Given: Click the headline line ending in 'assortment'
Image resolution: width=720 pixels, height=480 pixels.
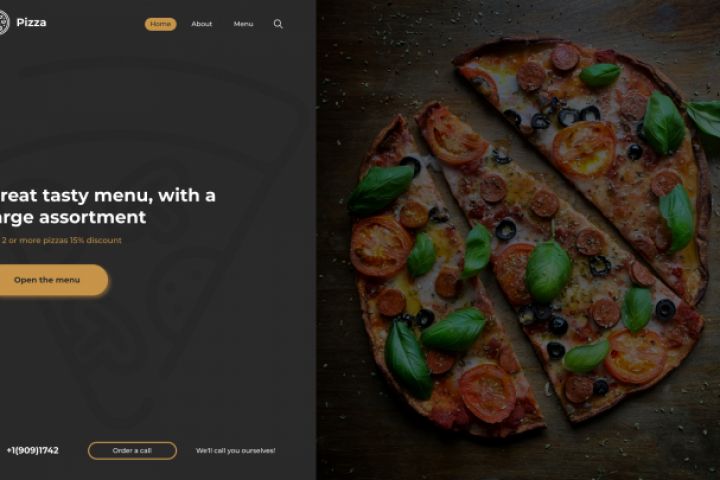Looking at the screenshot, I should tap(73, 217).
